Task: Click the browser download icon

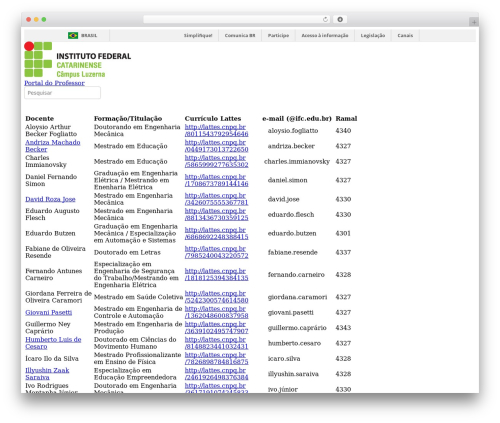Action: [340, 19]
